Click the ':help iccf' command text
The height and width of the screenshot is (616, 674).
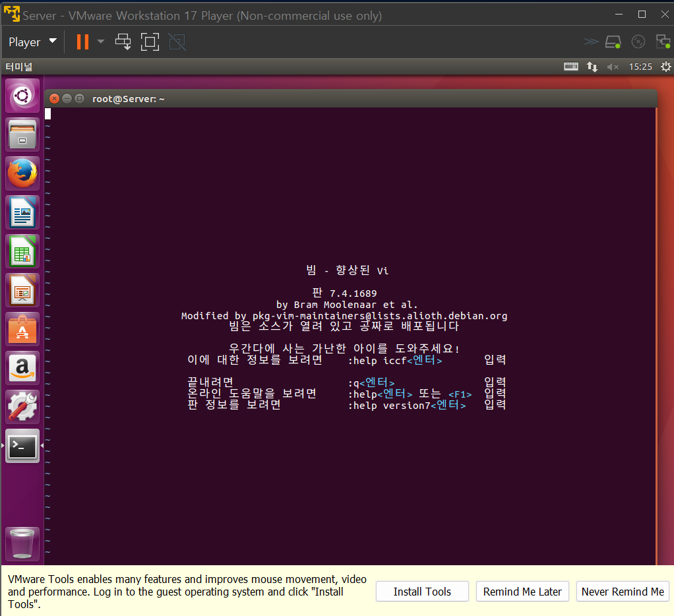pyautogui.click(x=377, y=361)
